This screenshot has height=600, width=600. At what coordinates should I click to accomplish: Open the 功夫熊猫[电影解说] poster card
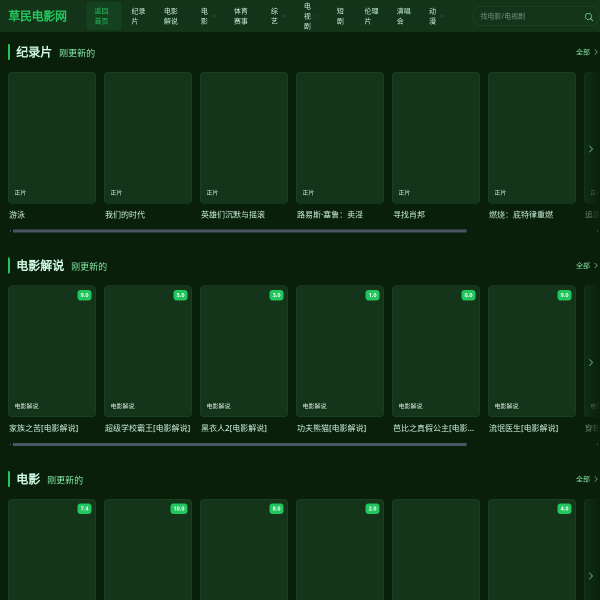[340, 351]
